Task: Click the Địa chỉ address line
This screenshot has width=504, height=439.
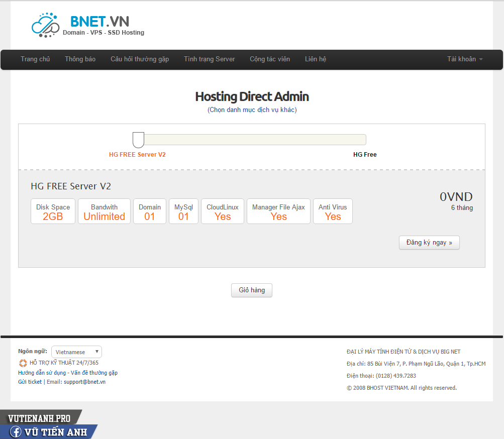Action: (x=416, y=364)
